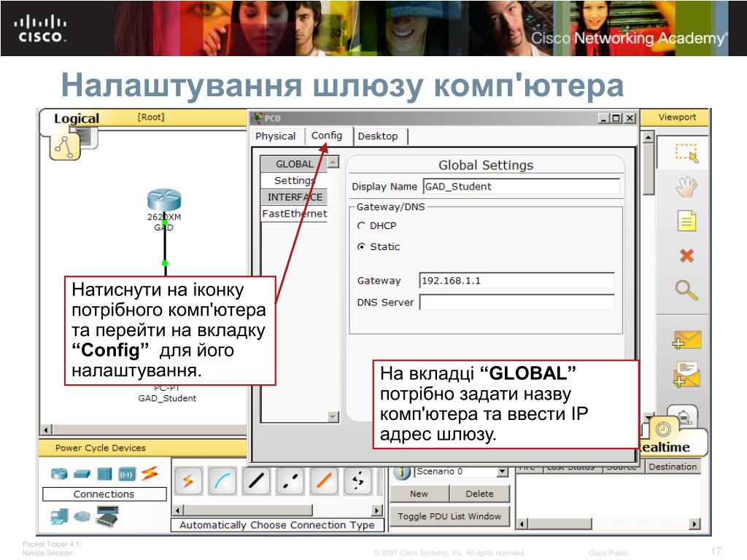Click the Gateway address field
747x560 pixels.
point(517,281)
